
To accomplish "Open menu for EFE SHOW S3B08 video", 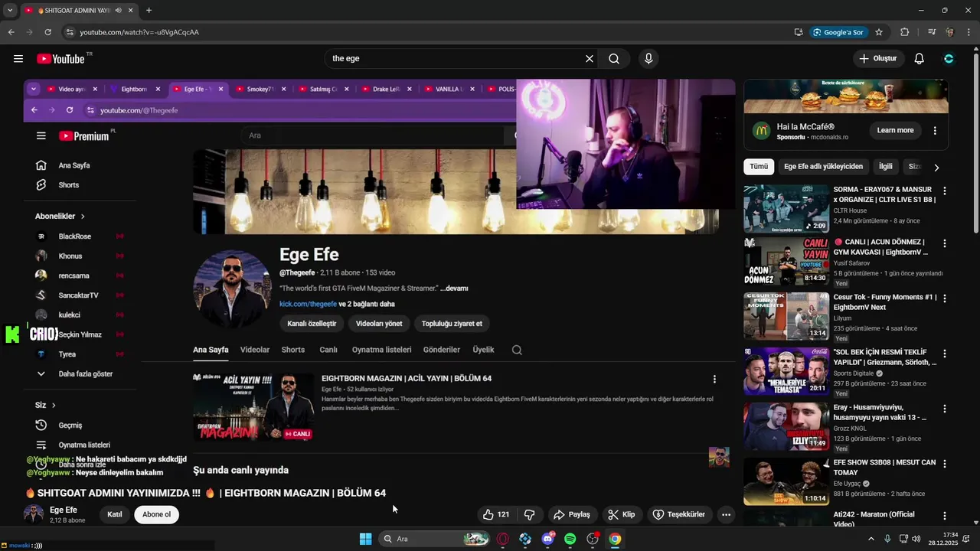I will (944, 464).
